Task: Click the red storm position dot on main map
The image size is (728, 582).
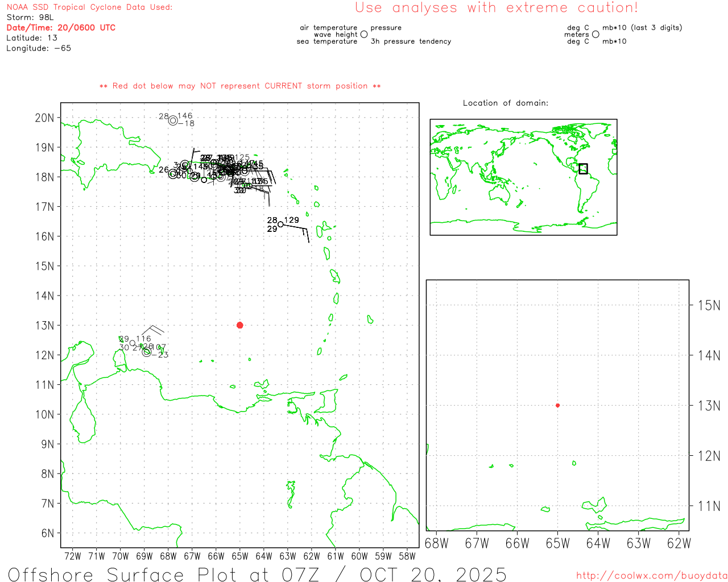Action: click(239, 325)
